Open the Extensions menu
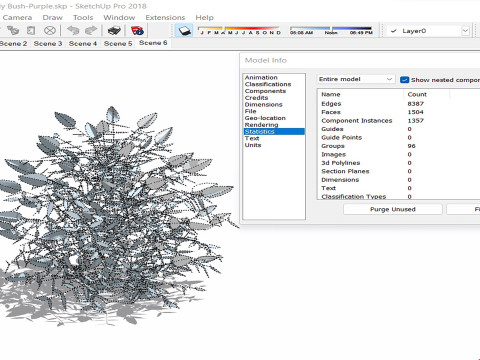 click(x=165, y=17)
